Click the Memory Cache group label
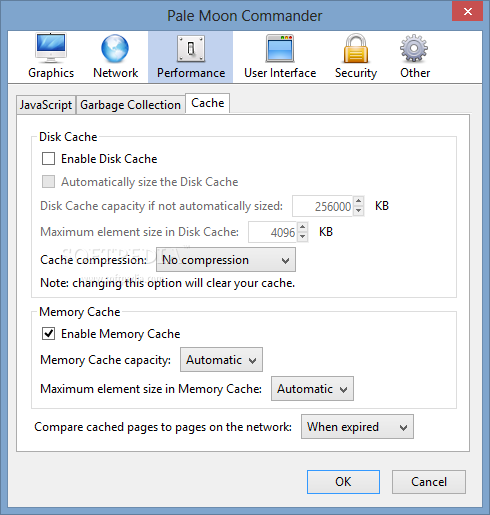Screen dimensions: 490x515 point(80,312)
